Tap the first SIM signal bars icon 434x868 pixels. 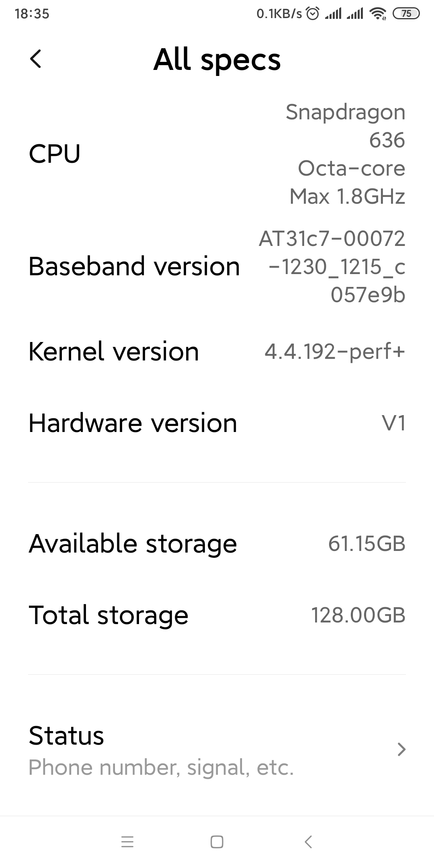click(x=333, y=14)
